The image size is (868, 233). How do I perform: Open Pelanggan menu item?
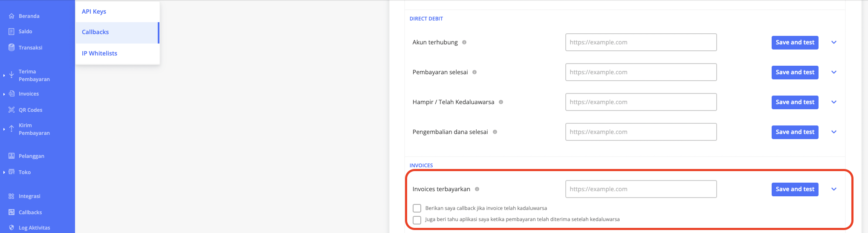tap(32, 156)
